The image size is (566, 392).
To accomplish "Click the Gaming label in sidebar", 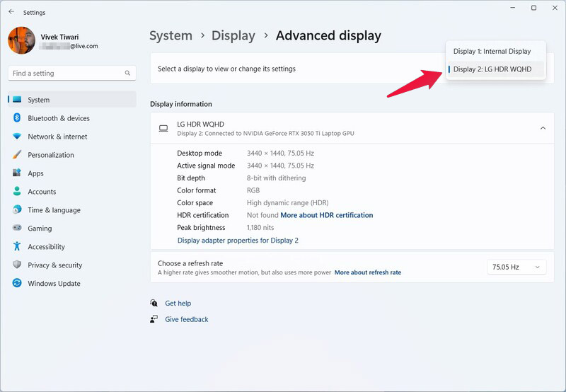I will click(x=40, y=229).
